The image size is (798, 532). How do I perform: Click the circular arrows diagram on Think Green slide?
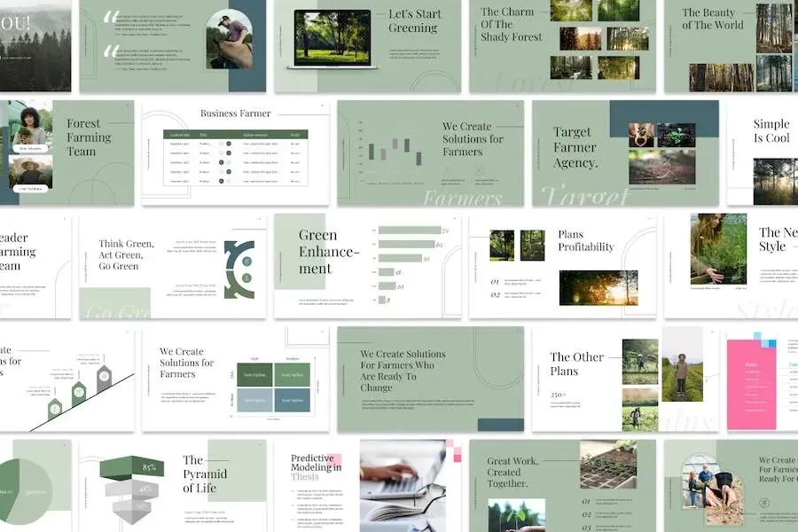tap(239, 270)
